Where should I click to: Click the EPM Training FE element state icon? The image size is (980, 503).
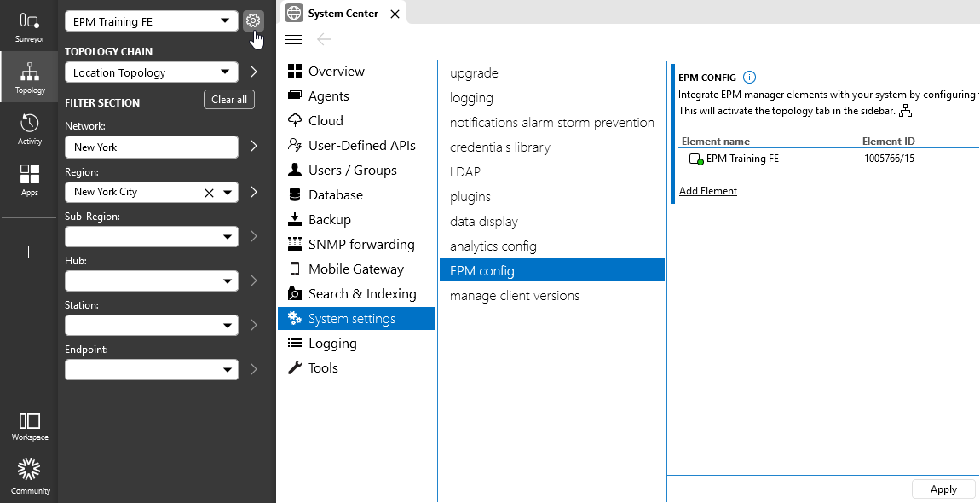point(695,159)
